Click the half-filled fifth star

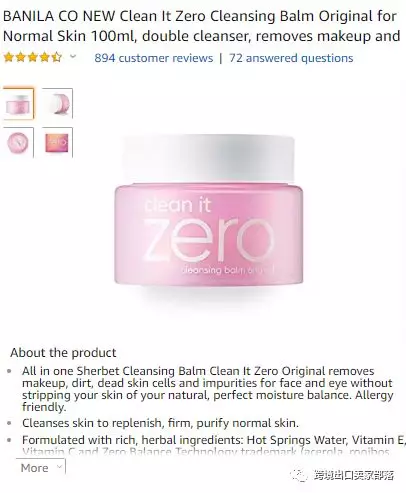pos(56,57)
